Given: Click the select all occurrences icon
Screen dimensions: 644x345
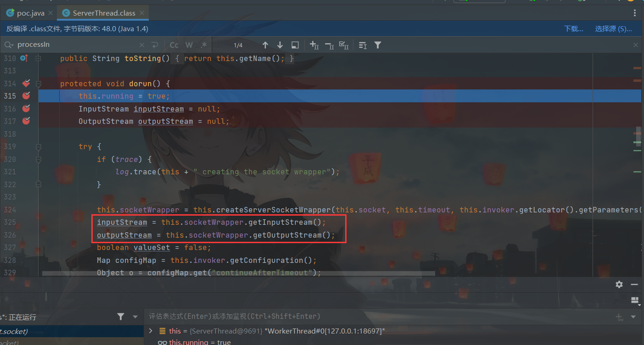Looking at the screenshot, I should (x=343, y=45).
